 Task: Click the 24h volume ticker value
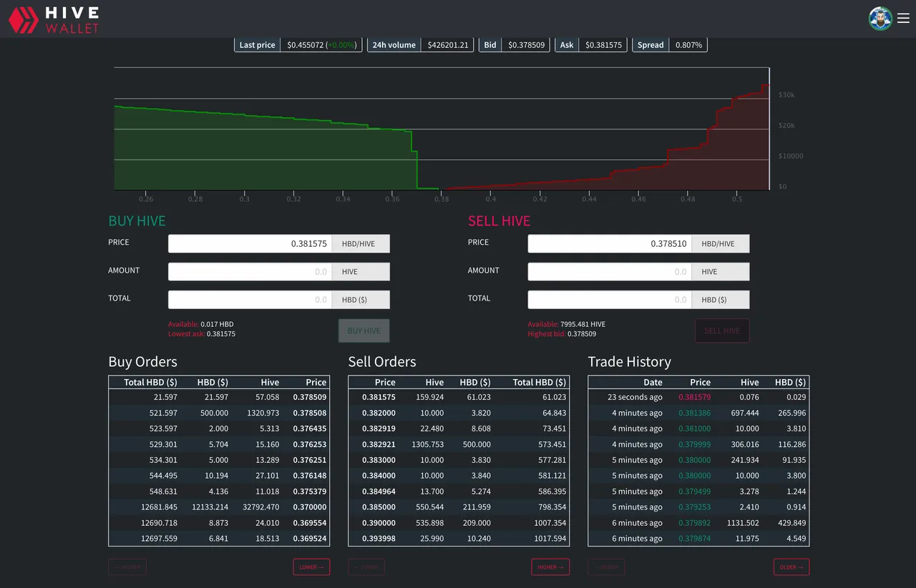coord(448,44)
